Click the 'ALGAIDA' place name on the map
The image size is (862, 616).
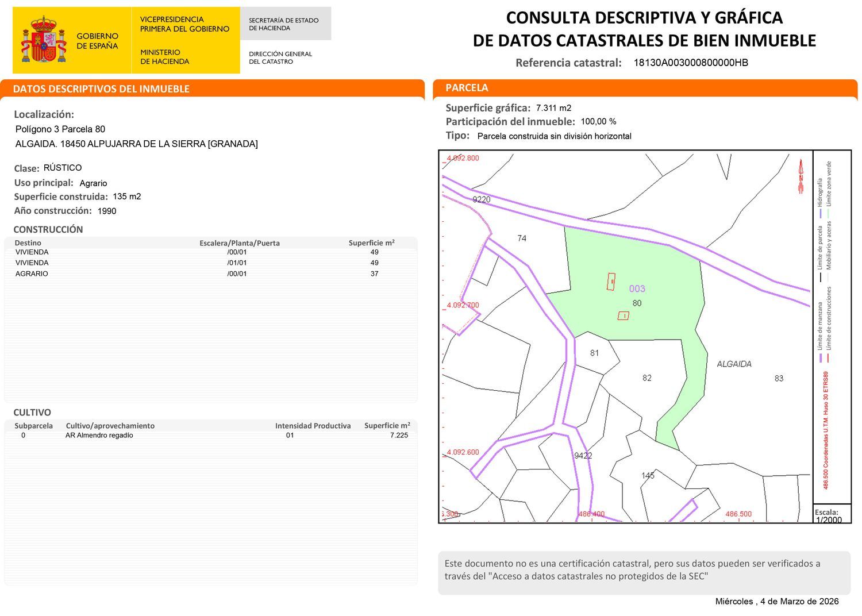pyautogui.click(x=734, y=364)
